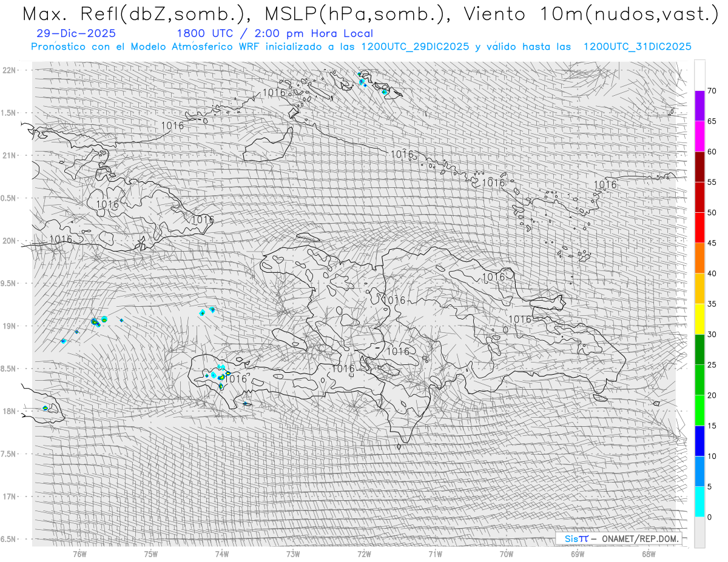Click the colorbar value label '45'

[712, 243]
